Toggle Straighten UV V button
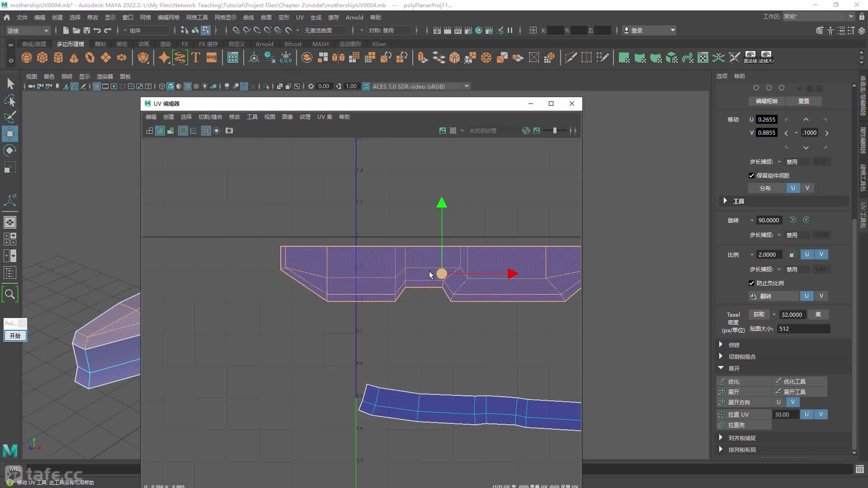This screenshot has width=868, height=488. coord(821,414)
